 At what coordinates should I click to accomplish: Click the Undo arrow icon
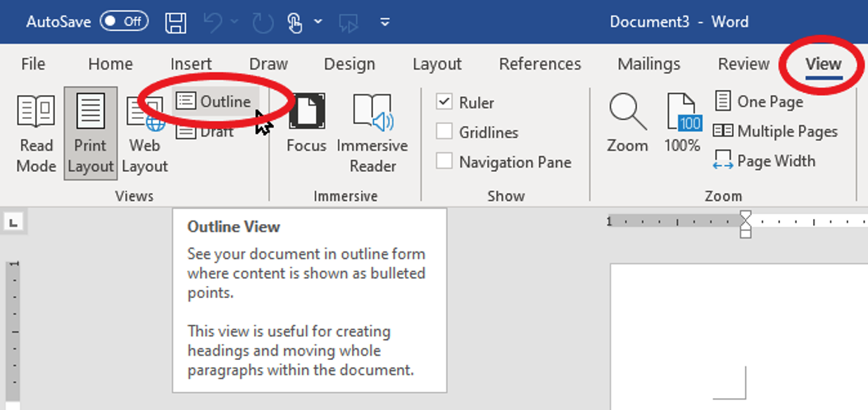pos(213,22)
